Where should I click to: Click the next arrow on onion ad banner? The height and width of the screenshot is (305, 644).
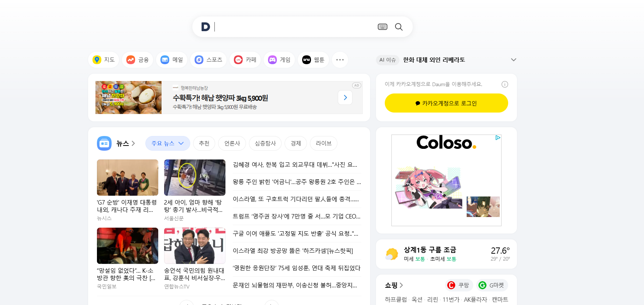(x=345, y=98)
